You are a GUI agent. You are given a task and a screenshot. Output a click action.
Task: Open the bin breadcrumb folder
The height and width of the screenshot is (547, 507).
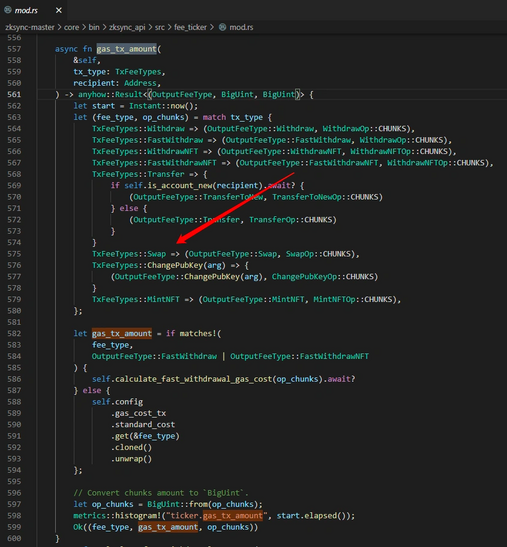point(94,27)
